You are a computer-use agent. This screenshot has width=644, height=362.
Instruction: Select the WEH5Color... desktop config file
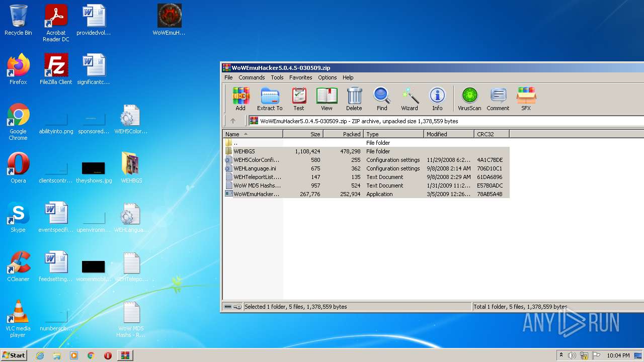click(x=131, y=119)
